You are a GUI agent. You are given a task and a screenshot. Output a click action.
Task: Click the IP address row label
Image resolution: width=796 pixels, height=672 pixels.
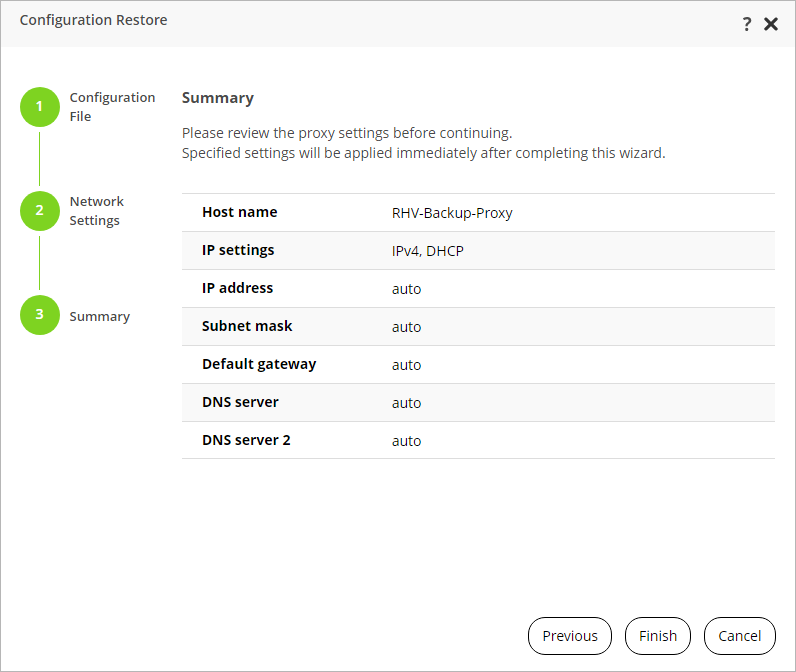(x=237, y=288)
